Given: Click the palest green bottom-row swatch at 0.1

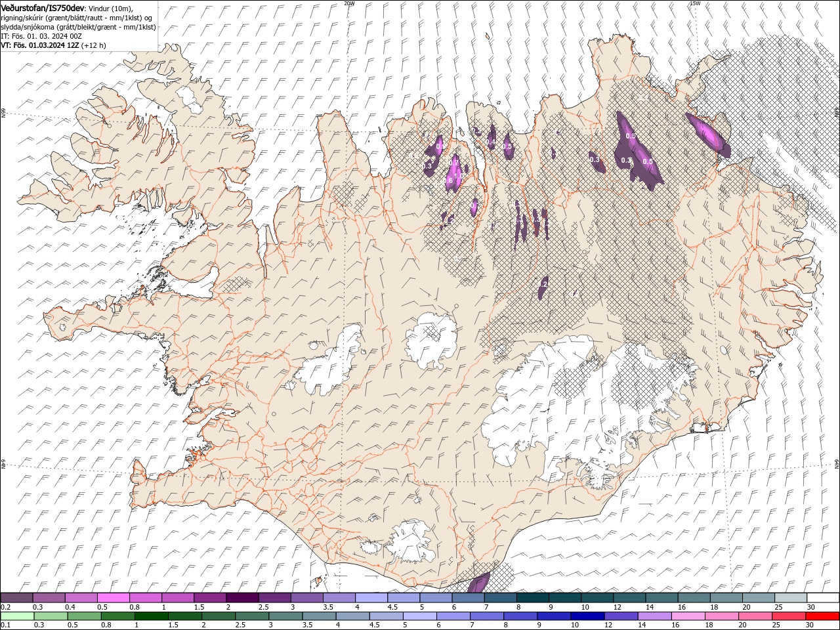Looking at the screenshot, I should [17, 616].
